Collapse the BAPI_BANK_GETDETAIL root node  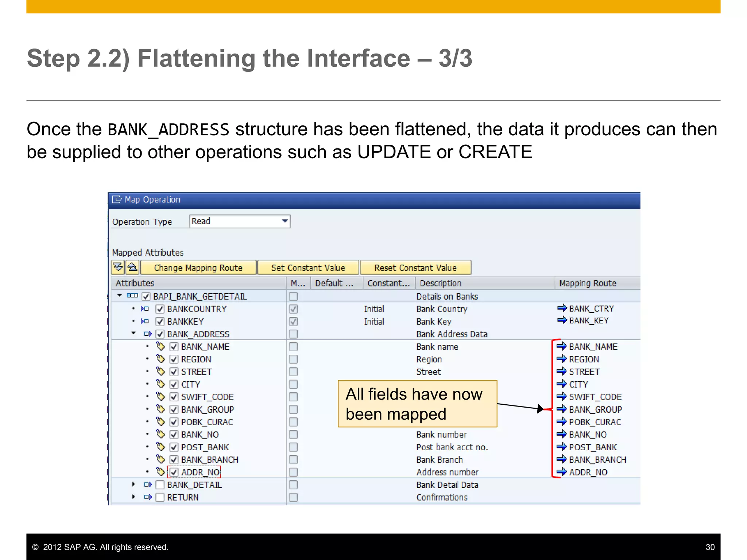tap(119, 296)
